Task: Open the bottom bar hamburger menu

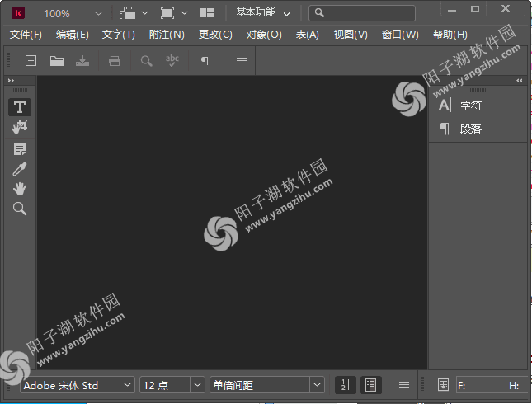Action: (x=404, y=385)
